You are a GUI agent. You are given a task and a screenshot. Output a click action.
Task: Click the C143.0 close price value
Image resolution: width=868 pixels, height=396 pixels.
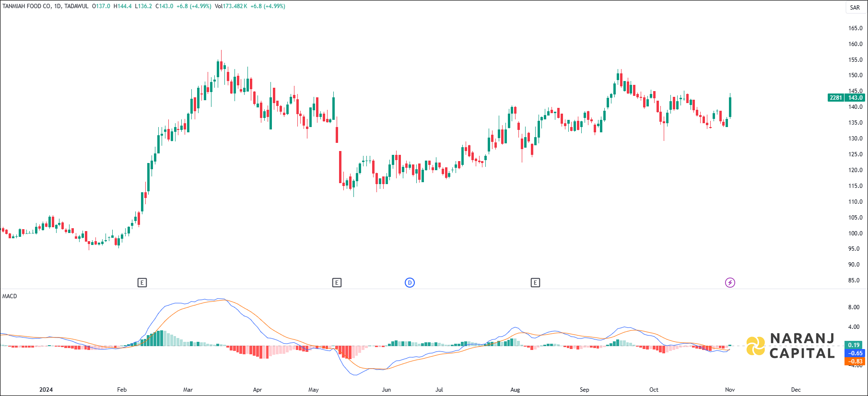(164, 6)
